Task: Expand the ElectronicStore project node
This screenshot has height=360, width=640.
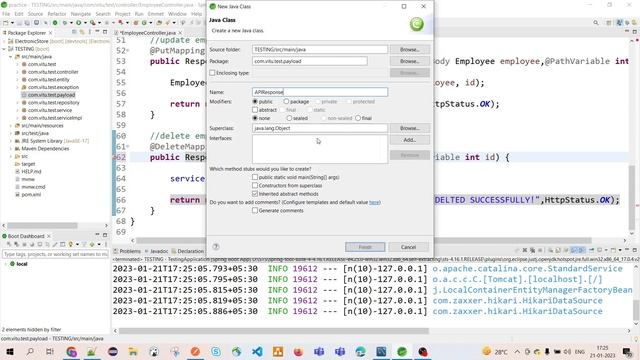Action: click(4, 41)
